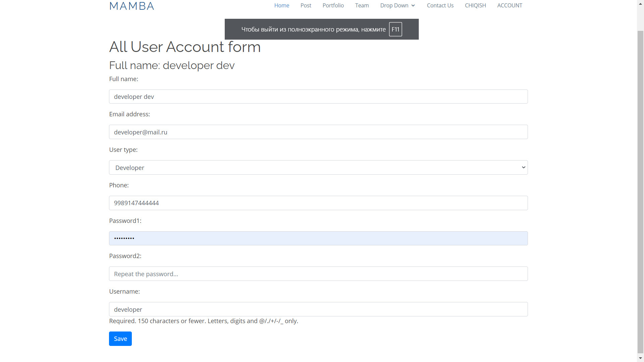This screenshot has width=644, height=362.
Task: Click the Full name input field
Action: pos(318,97)
